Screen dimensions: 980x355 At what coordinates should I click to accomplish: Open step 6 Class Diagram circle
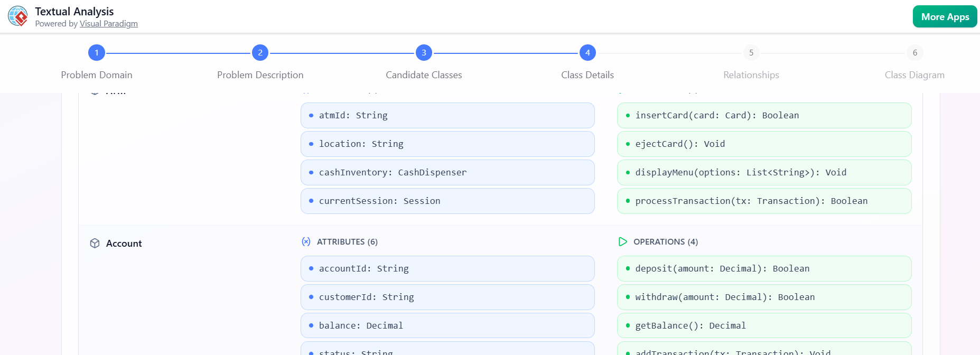pos(915,53)
